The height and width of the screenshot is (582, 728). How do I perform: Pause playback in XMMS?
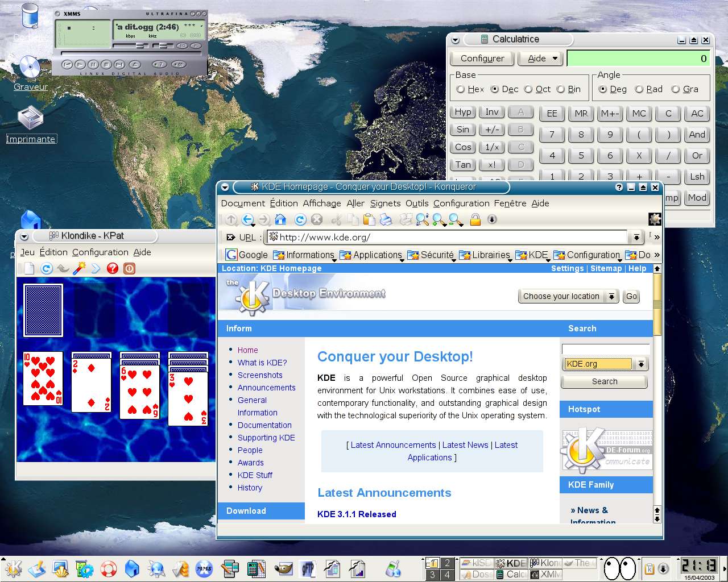(93, 64)
